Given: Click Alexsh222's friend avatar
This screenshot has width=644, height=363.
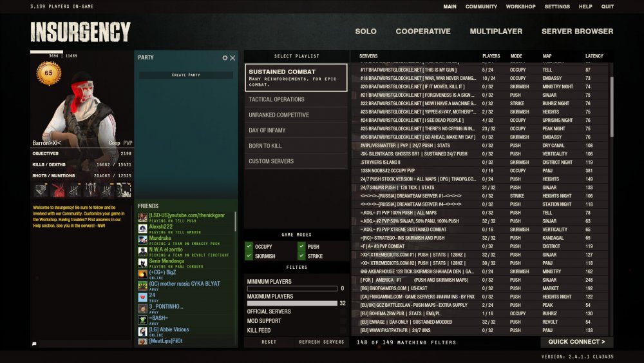Looking at the screenshot, I should click(142, 229).
